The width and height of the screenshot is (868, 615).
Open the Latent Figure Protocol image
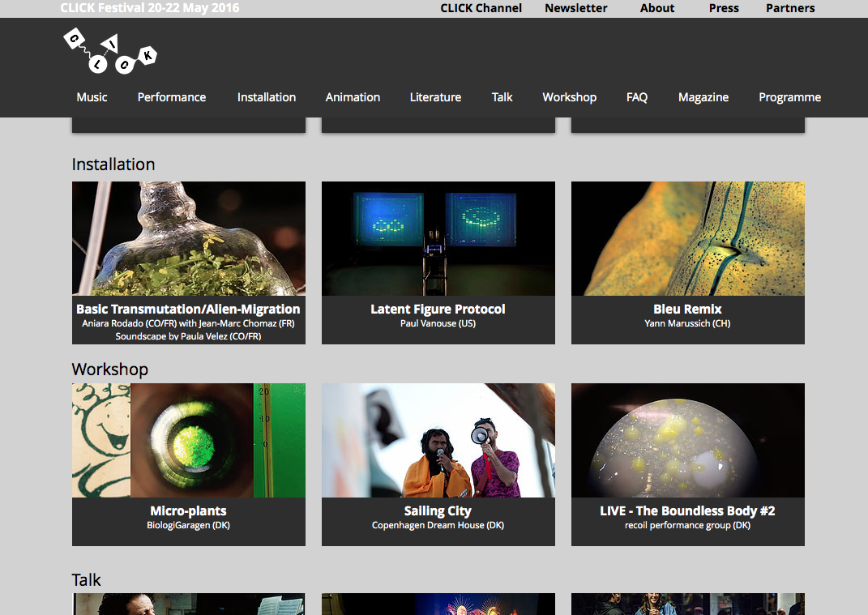pos(438,238)
